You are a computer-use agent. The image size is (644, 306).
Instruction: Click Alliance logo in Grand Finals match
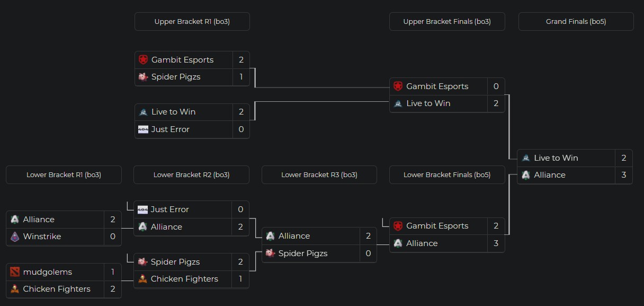[526, 175]
